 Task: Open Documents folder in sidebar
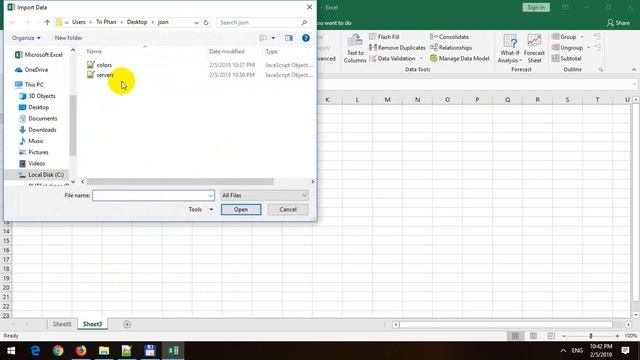pyautogui.click(x=38, y=118)
